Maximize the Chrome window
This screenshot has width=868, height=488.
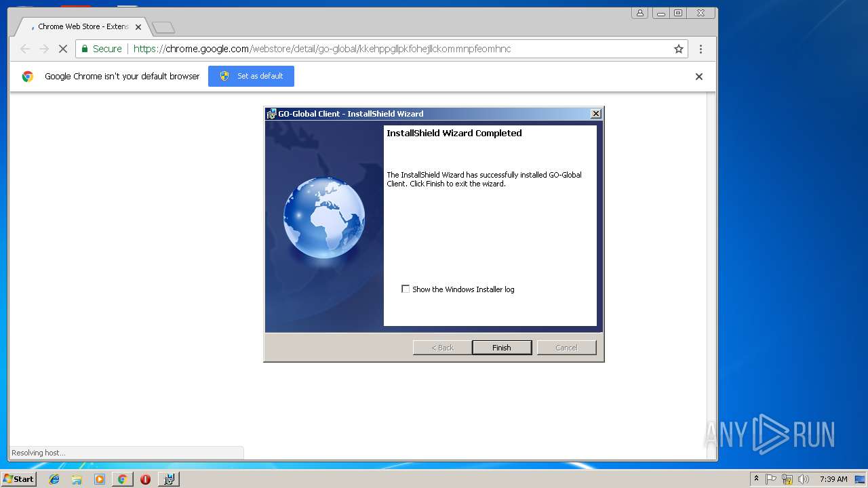coord(678,13)
